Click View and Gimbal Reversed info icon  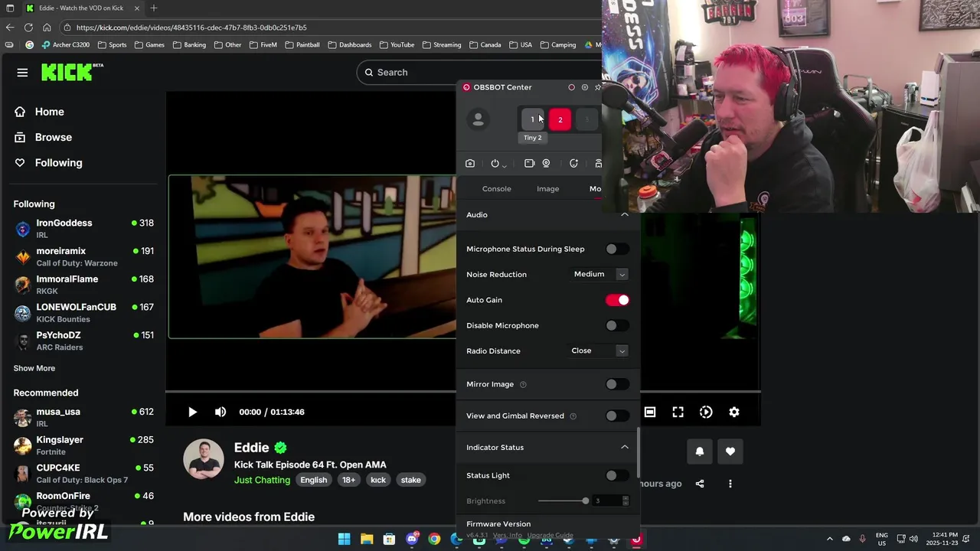click(573, 416)
